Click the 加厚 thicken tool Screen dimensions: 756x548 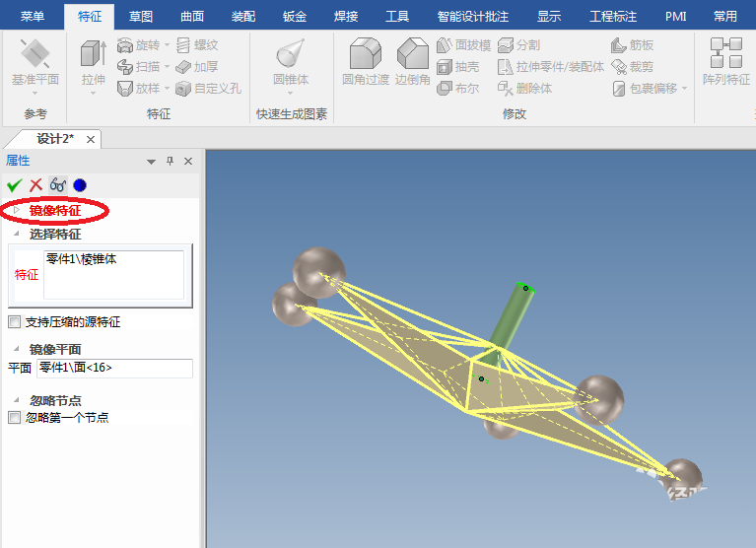(x=197, y=66)
